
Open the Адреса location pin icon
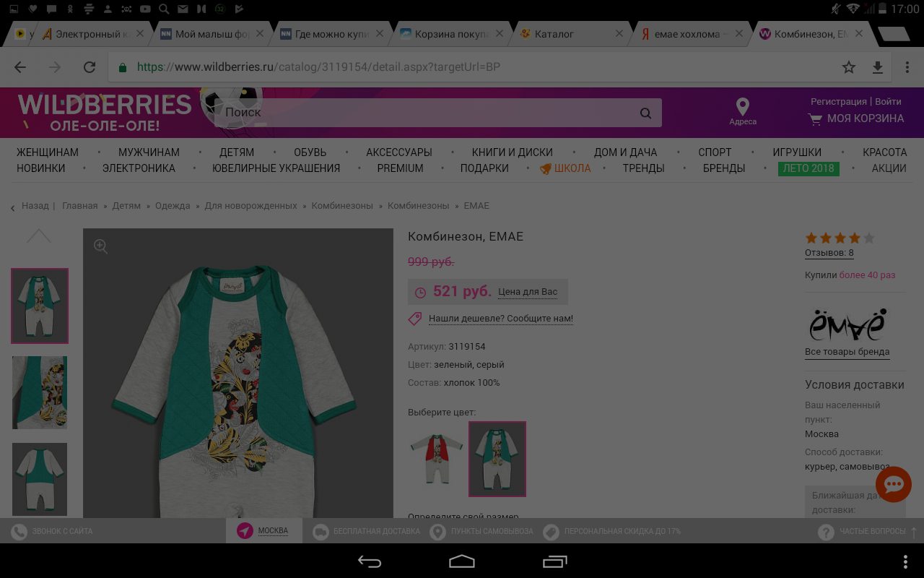click(742, 108)
